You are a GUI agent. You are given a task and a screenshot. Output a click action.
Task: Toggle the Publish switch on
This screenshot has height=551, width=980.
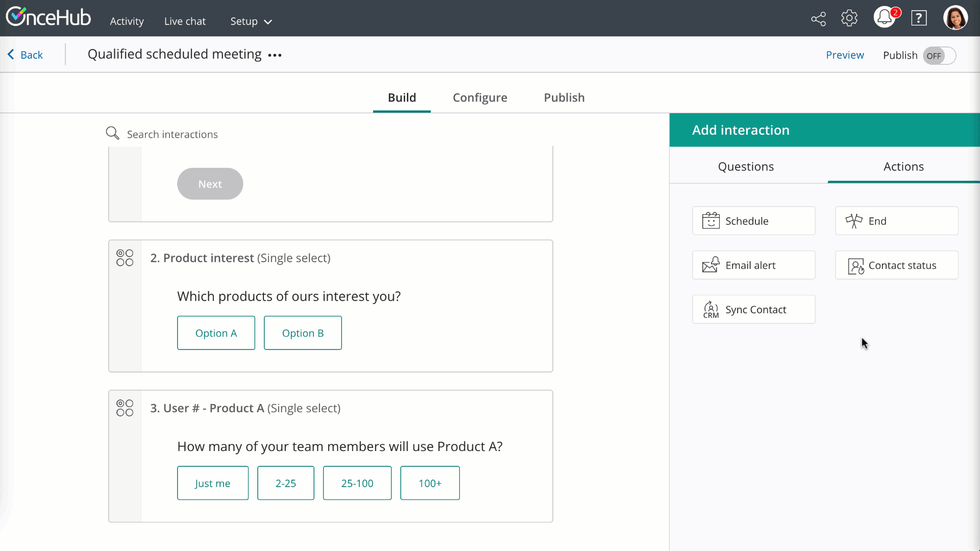pyautogui.click(x=939, y=56)
